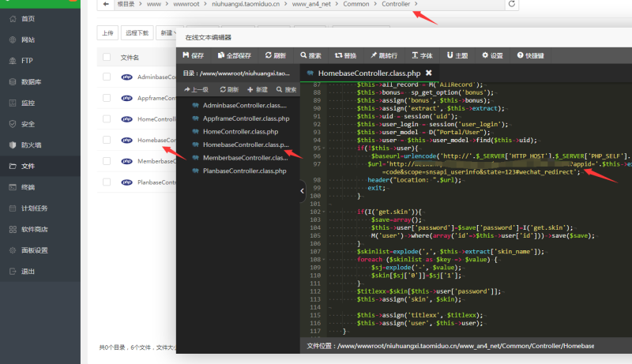Open HomeController.class.php in the tree
The height and width of the screenshot is (364, 632).
[240, 132]
